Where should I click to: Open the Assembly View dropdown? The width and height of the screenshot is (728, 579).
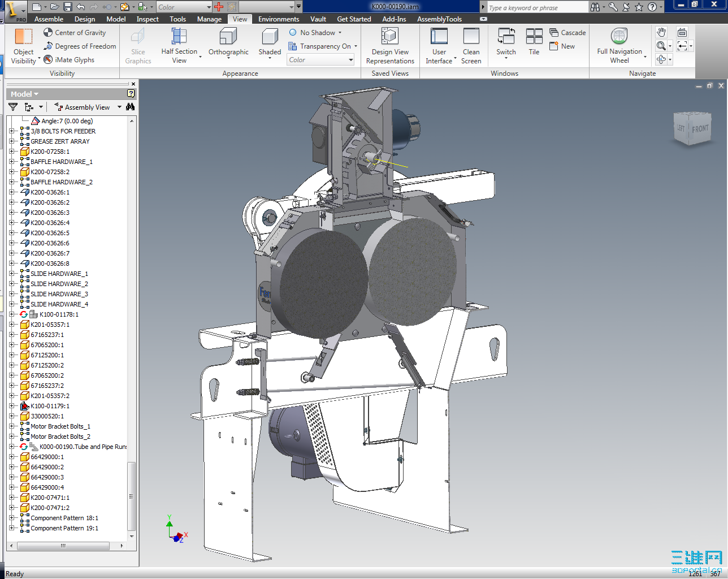tap(119, 107)
